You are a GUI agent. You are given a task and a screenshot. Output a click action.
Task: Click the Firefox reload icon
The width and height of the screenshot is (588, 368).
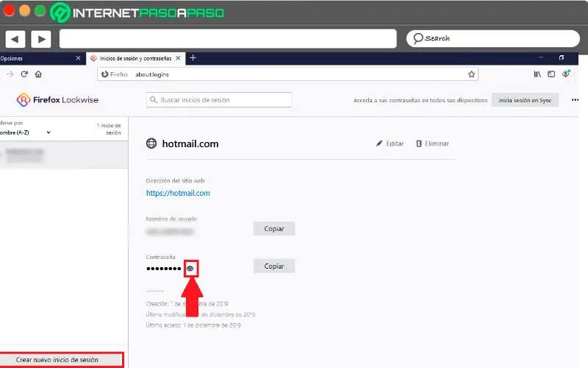click(x=24, y=74)
